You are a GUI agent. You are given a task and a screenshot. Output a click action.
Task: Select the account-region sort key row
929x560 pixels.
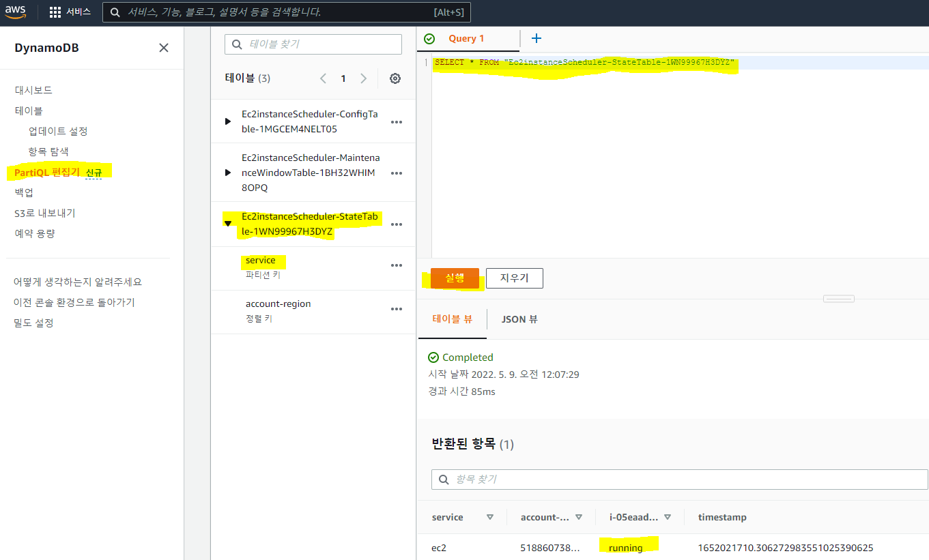pyautogui.click(x=313, y=312)
